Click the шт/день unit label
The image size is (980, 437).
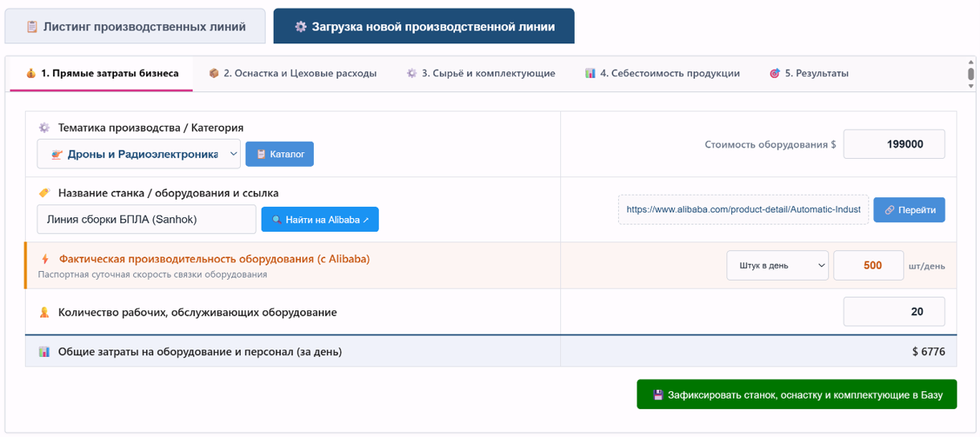coord(927,266)
